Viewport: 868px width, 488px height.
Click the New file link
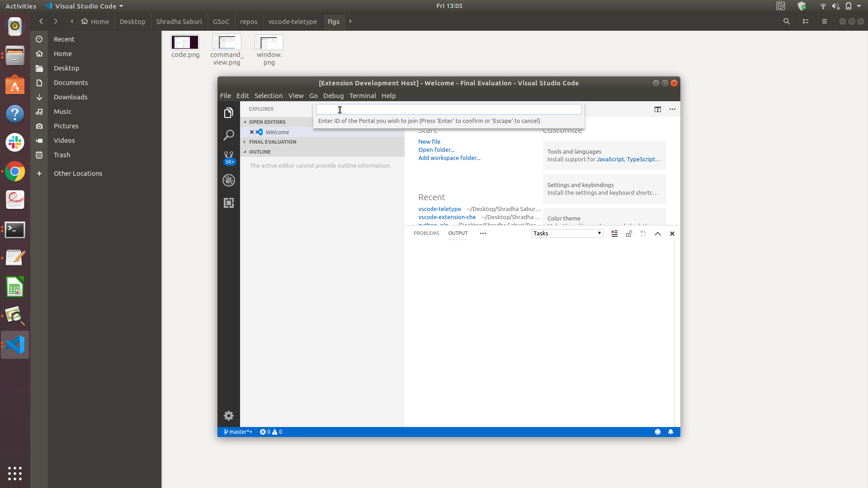(429, 141)
